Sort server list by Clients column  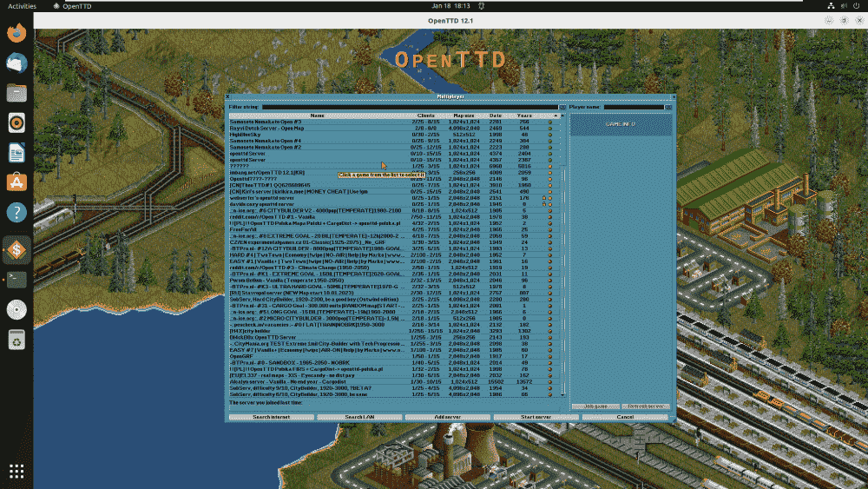425,116
